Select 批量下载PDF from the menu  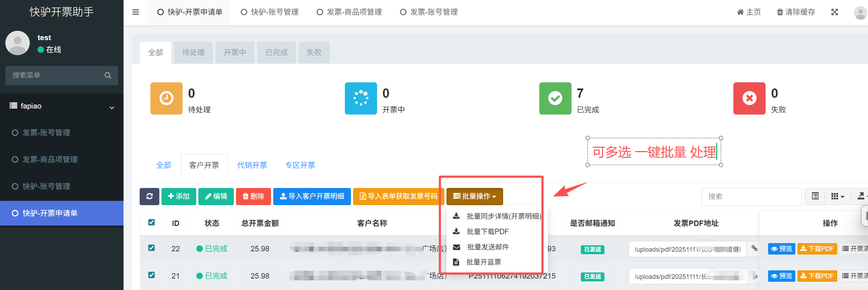487,232
